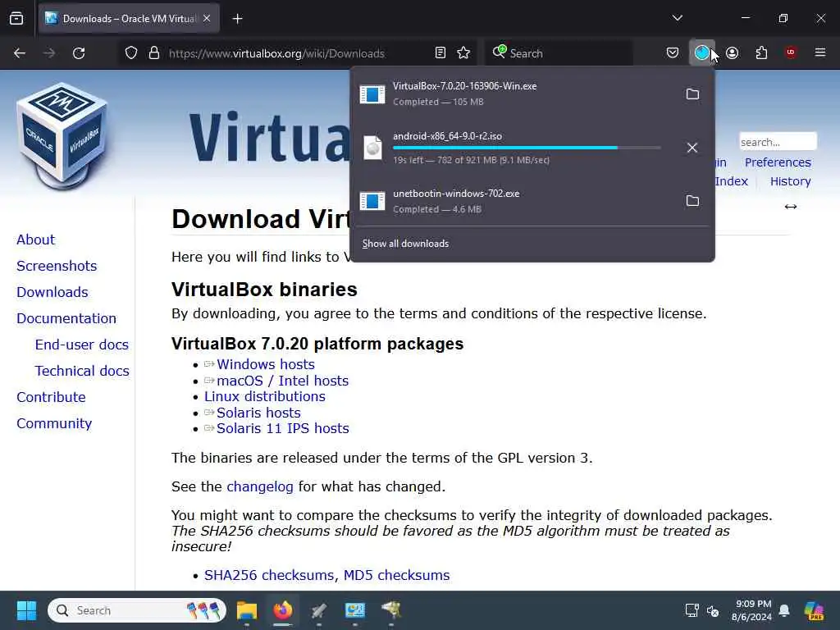Open File Explorer from taskbar
Viewport: 840px width, 630px height.
click(247, 610)
